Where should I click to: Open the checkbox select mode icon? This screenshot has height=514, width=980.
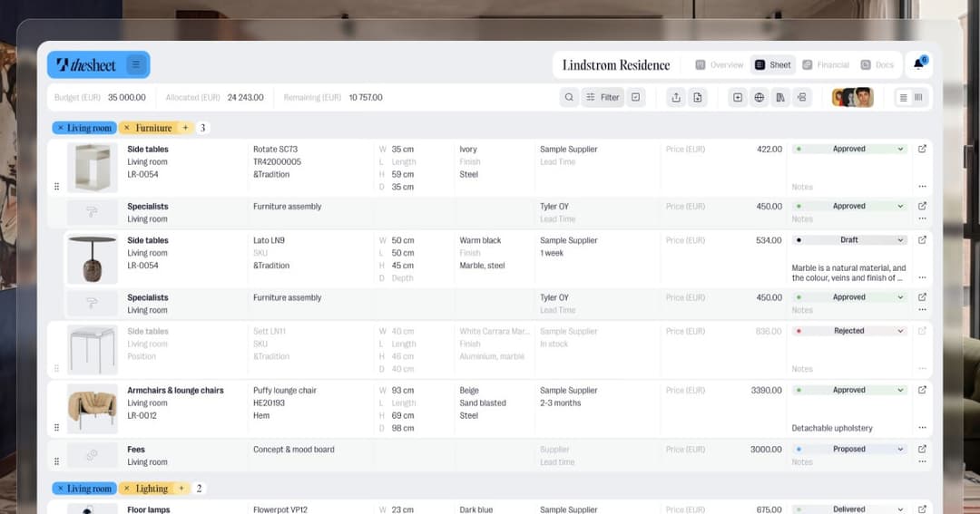click(635, 97)
